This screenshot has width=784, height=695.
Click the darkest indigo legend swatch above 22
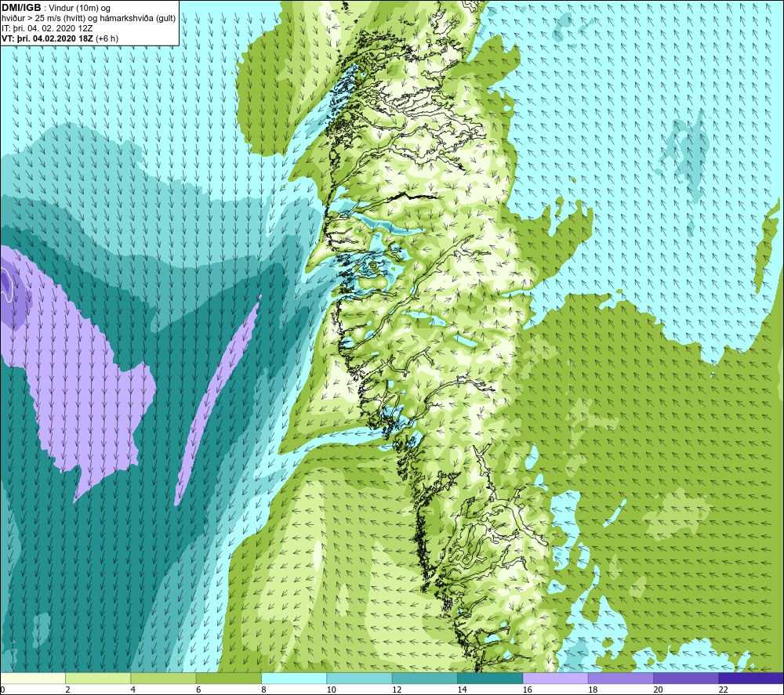click(751, 678)
